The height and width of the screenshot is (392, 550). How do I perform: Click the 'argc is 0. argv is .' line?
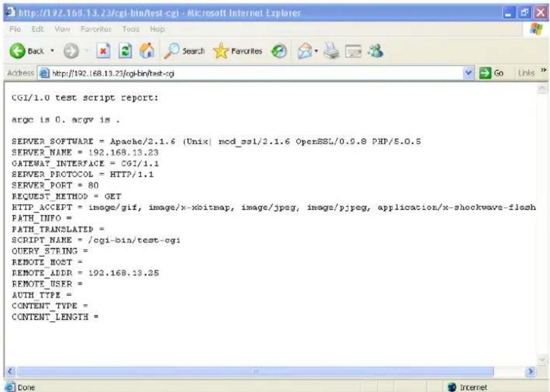tap(66, 120)
